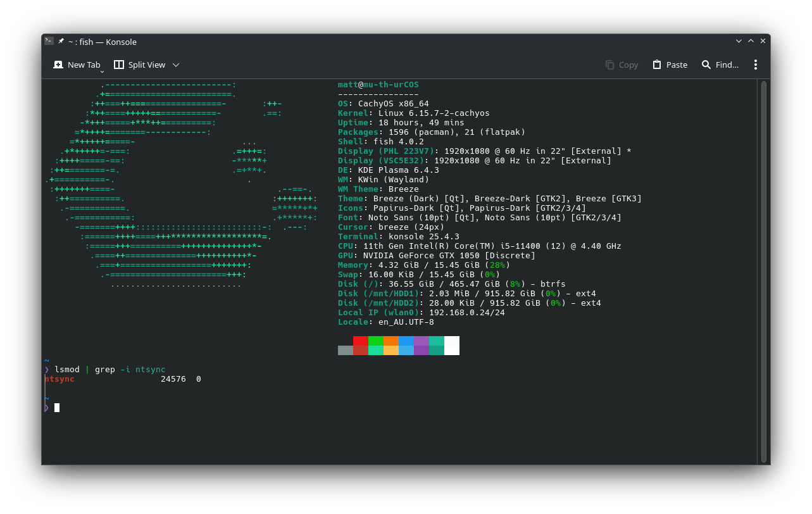Click the Paste clipboard icon
This screenshot has height=514, width=812.
(x=657, y=65)
